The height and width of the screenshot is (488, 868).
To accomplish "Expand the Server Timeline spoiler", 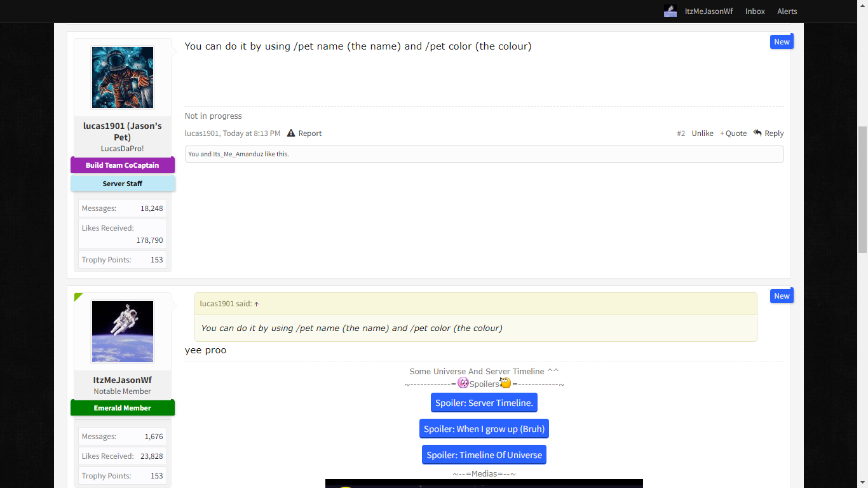I will pyautogui.click(x=484, y=403).
